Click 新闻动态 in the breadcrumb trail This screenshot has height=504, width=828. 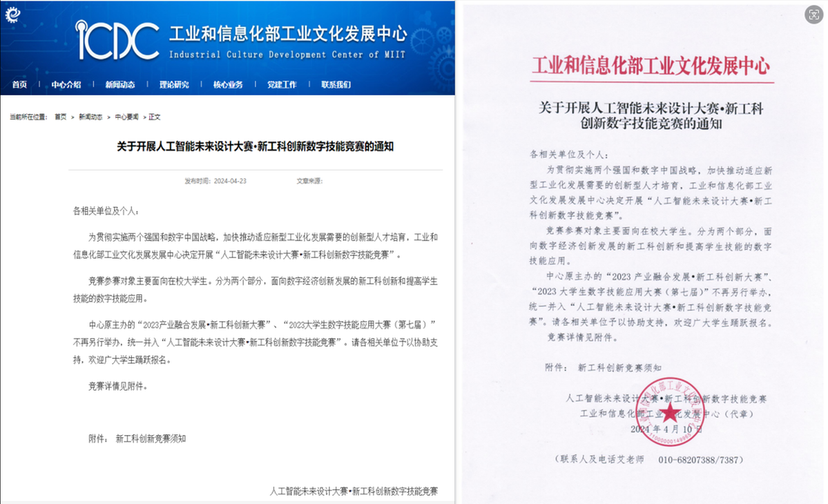(90, 117)
